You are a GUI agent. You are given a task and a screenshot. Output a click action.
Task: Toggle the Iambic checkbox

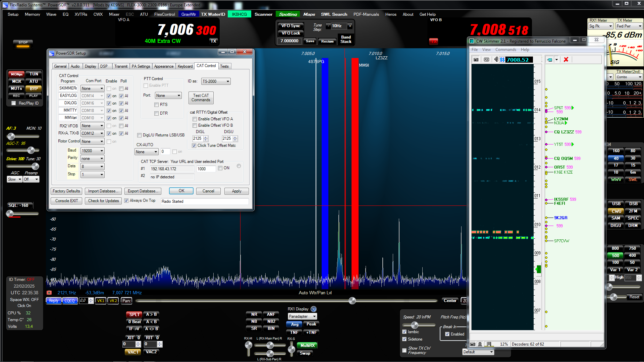coord(404,332)
